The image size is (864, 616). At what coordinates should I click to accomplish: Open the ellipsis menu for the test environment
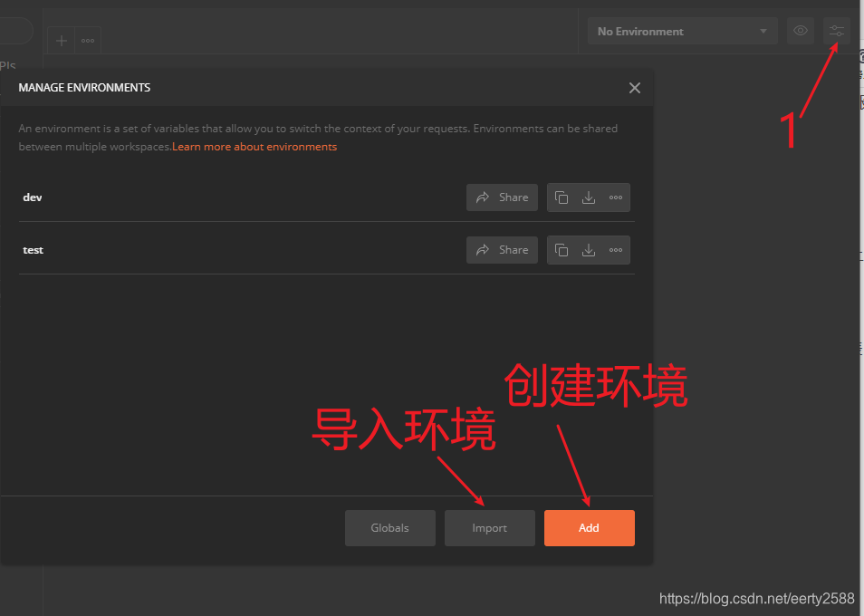(615, 250)
